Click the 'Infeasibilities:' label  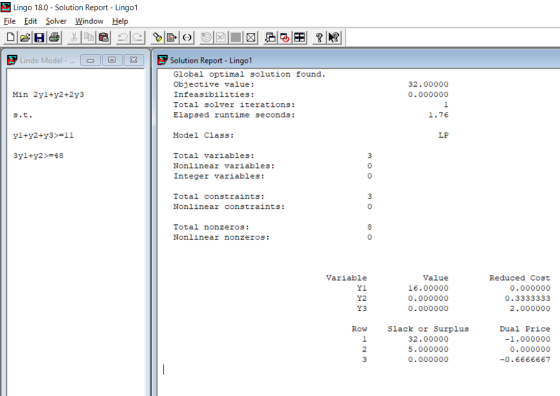pos(214,95)
